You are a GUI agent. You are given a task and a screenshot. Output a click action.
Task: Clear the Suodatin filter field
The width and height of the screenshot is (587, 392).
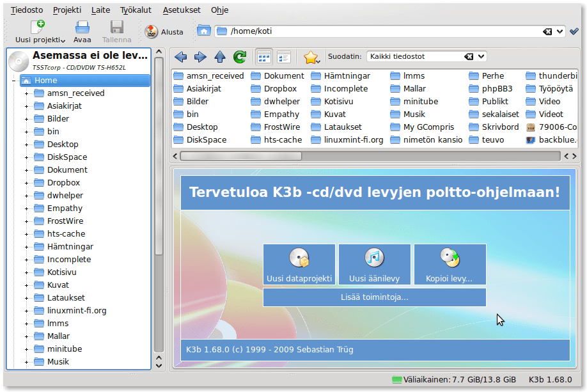[469, 56]
